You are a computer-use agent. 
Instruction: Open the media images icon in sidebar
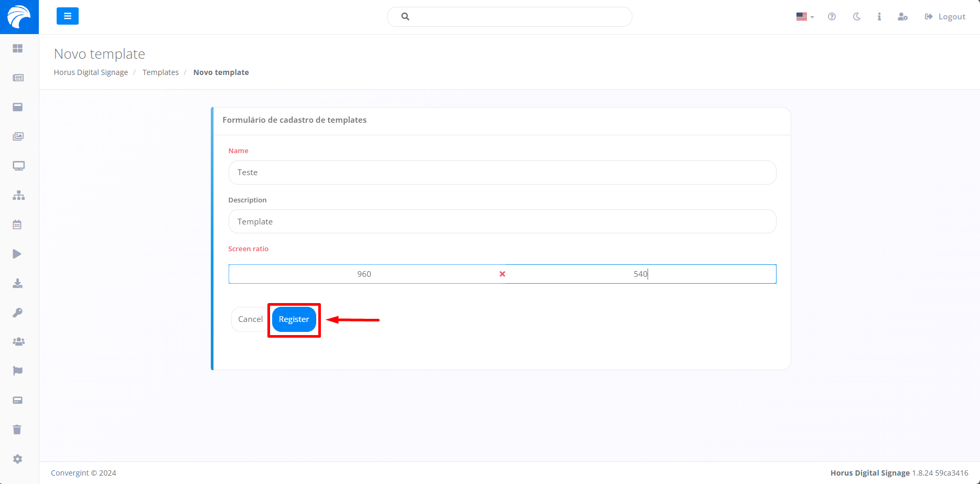click(18, 136)
